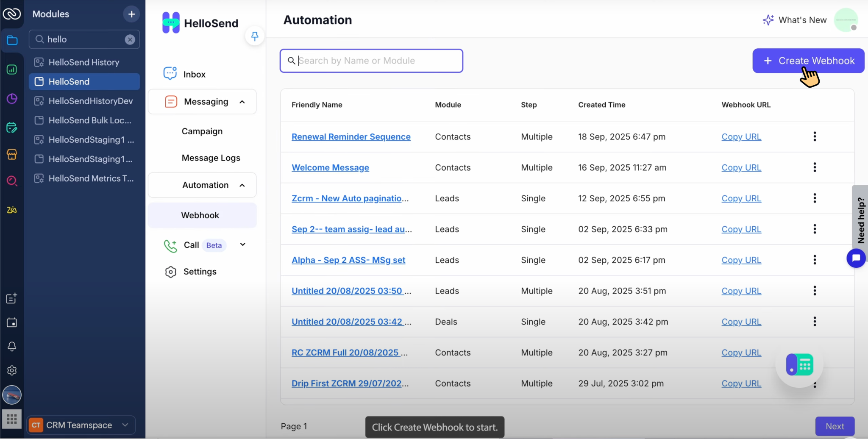The width and height of the screenshot is (868, 439).
Task: Open the pink search-circle icon in rail
Action: [12, 181]
